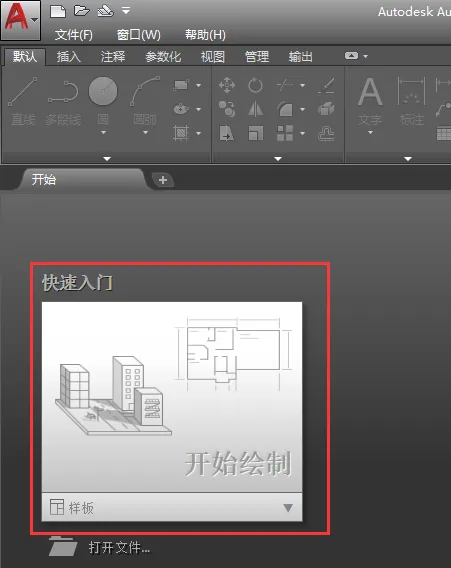The image size is (451, 568).
Task: Switch to the 输出 ribbon tab
Action: click(x=301, y=57)
